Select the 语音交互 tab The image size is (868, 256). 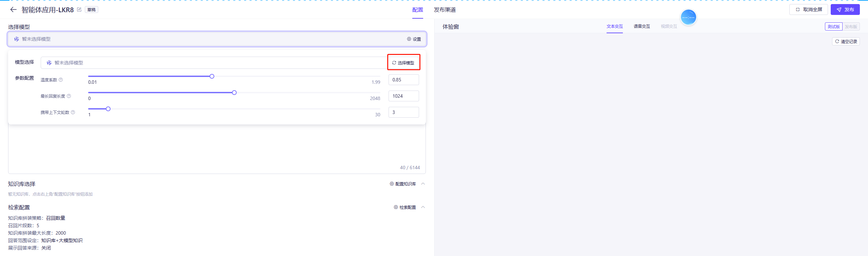pyautogui.click(x=642, y=26)
